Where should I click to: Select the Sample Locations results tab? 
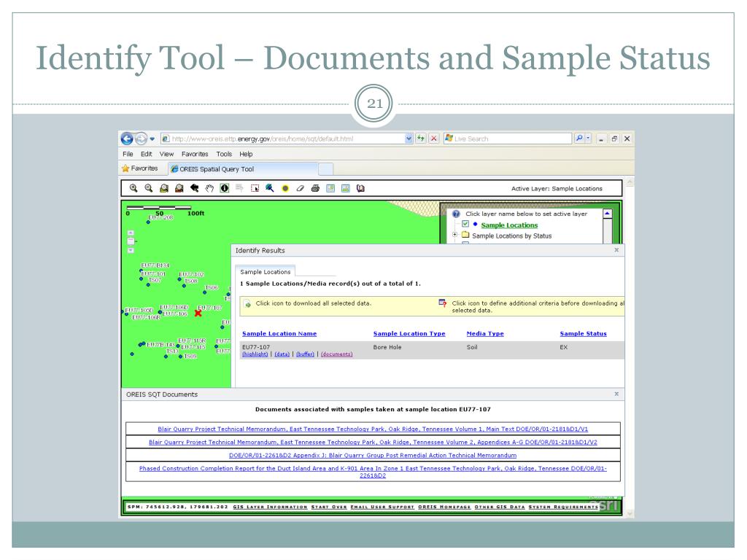[266, 271]
